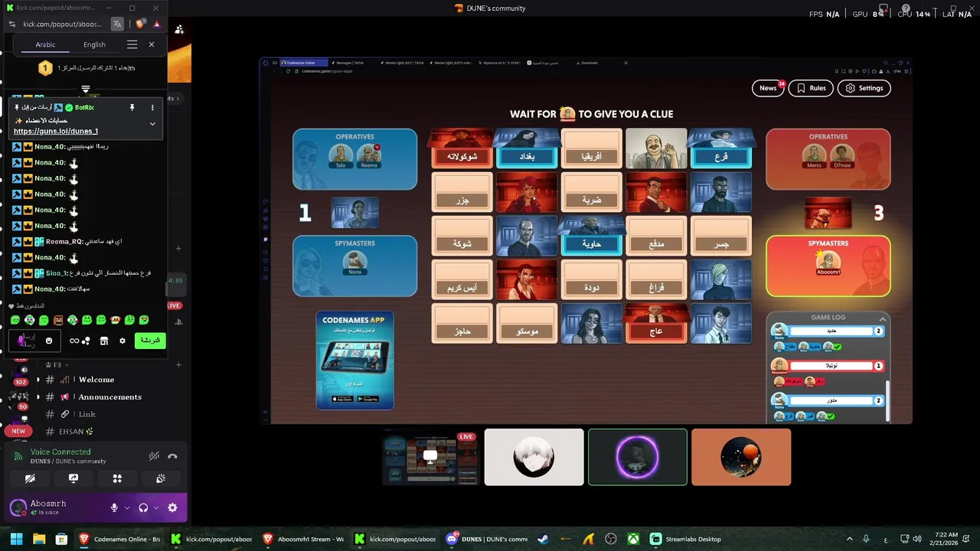Click the Abosmrh user avatar
The width and height of the screenshot is (980, 551).
tap(18, 507)
